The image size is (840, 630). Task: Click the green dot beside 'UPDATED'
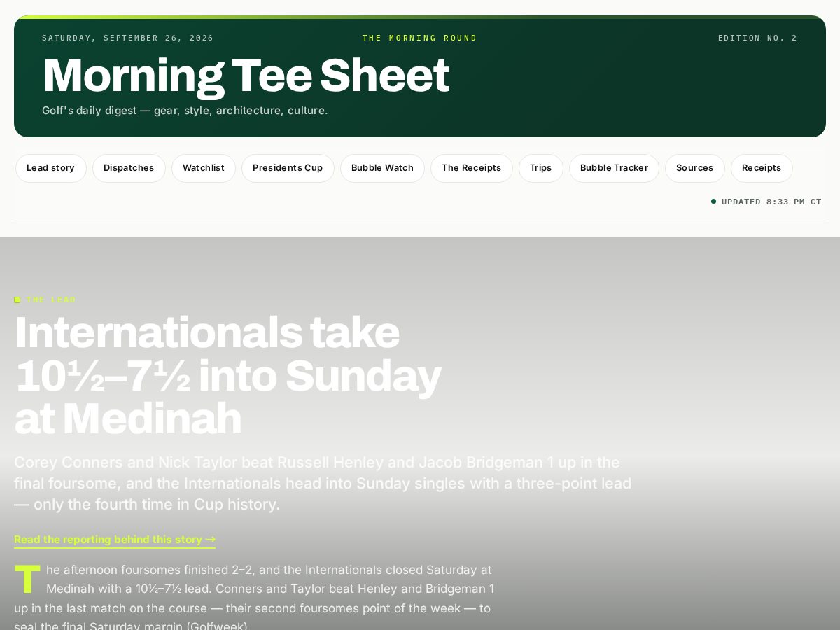coord(714,202)
